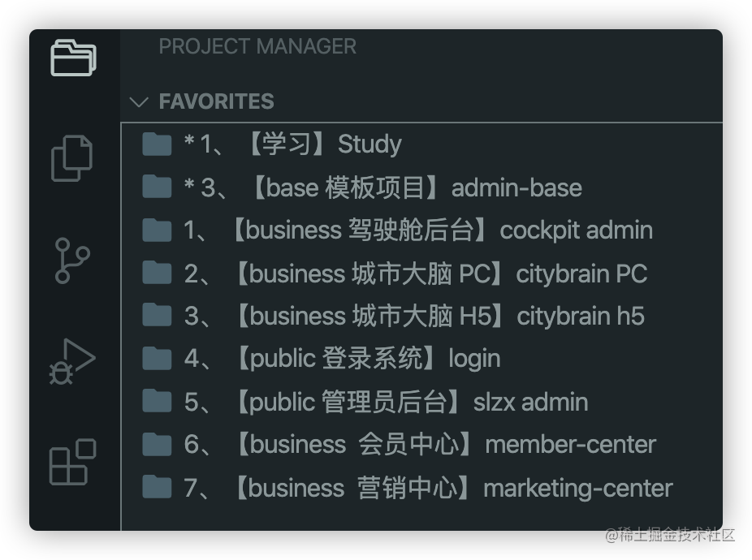Viewport: 752px width, 560px height.
Task: Select the cockpit admin project
Action: 421,230
